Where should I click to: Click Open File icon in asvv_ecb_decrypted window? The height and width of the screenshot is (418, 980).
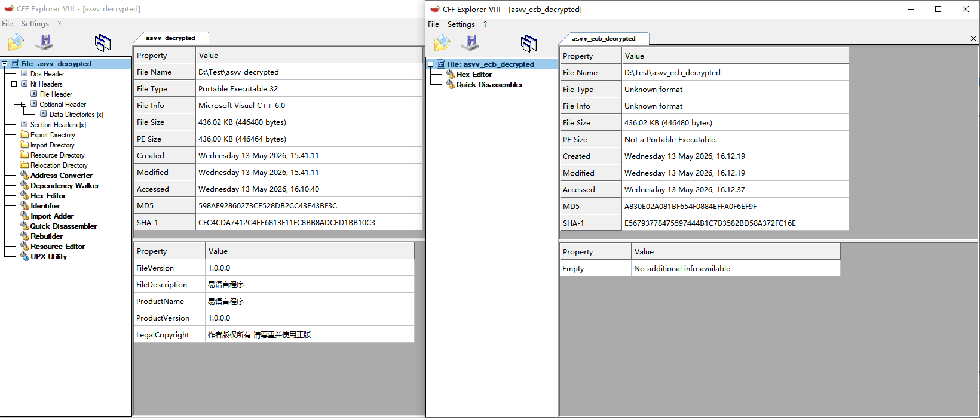click(x=442, y=43)
